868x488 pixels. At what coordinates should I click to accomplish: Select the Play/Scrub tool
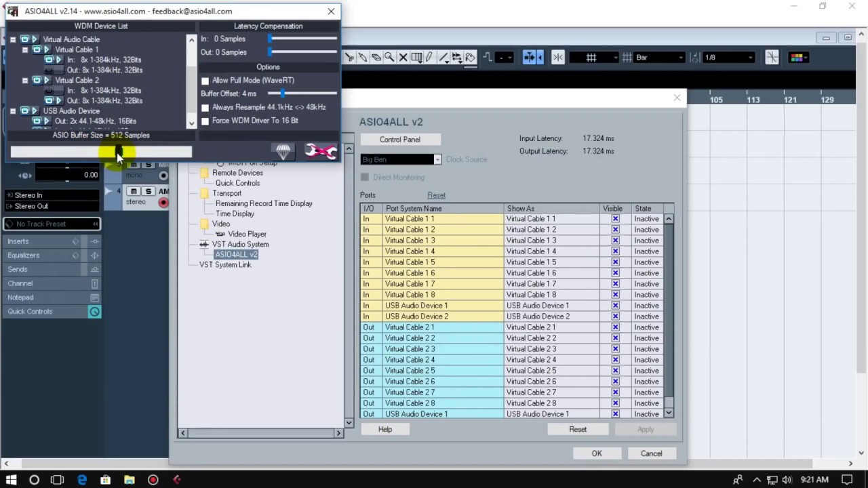pos(456,58)
